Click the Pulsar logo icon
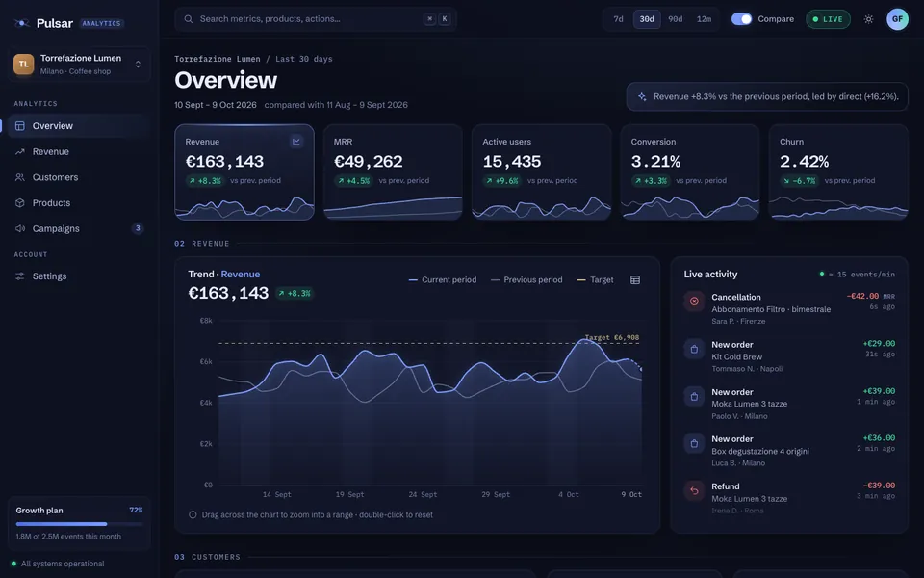This screenshot has height=578, width=924. tap(22, 23)
